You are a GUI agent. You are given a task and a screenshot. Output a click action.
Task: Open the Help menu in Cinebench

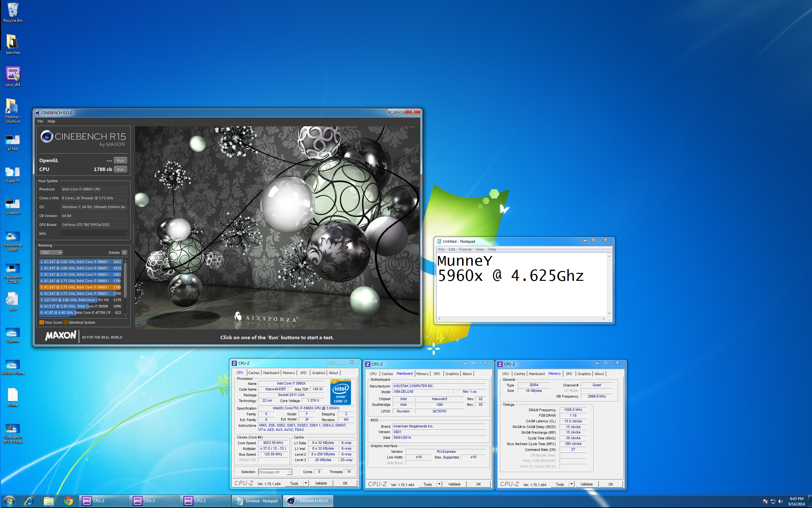(51, 121)
